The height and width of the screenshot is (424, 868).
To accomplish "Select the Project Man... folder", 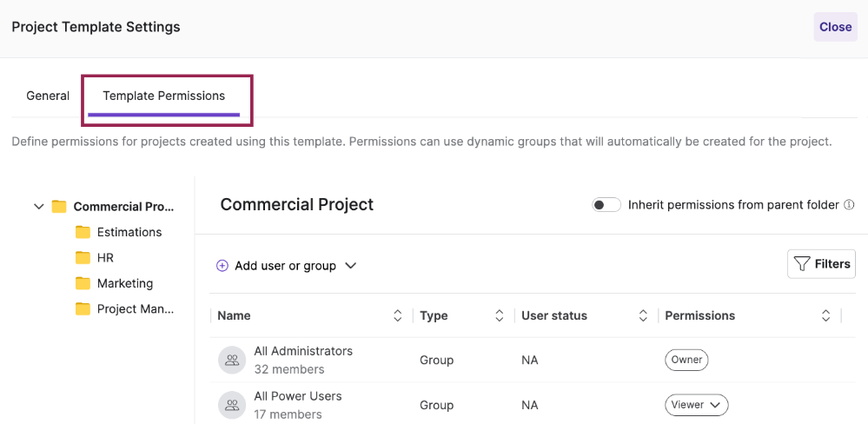I will click(x=136, y=308).
